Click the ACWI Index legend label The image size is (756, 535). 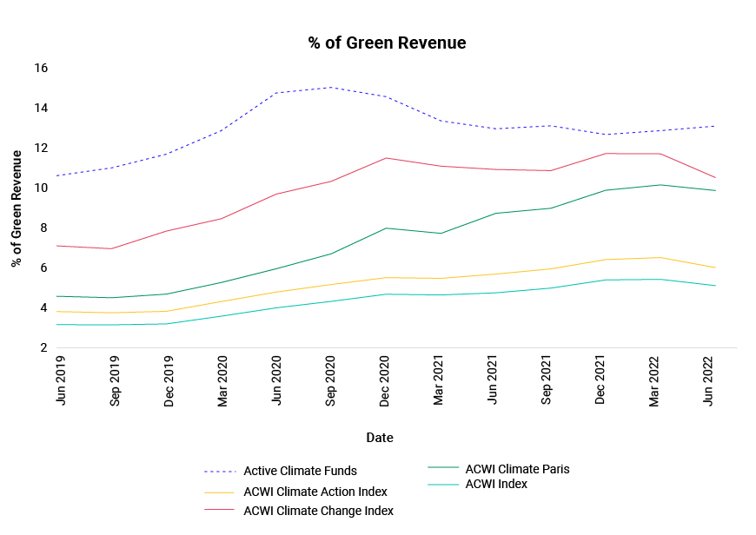coord(496,484)
